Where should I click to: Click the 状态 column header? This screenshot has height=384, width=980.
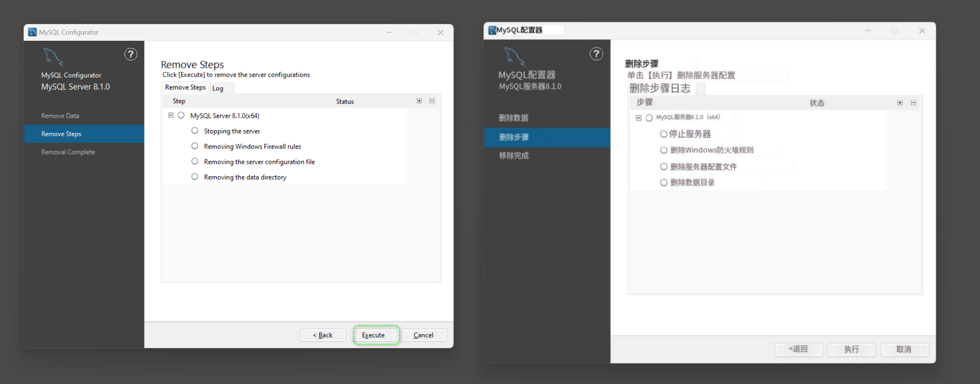coord(817,103)
